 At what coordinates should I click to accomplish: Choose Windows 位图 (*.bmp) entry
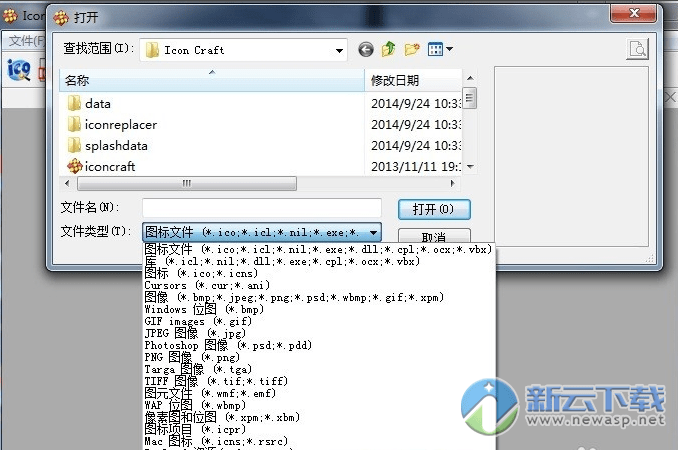(318, 310)
